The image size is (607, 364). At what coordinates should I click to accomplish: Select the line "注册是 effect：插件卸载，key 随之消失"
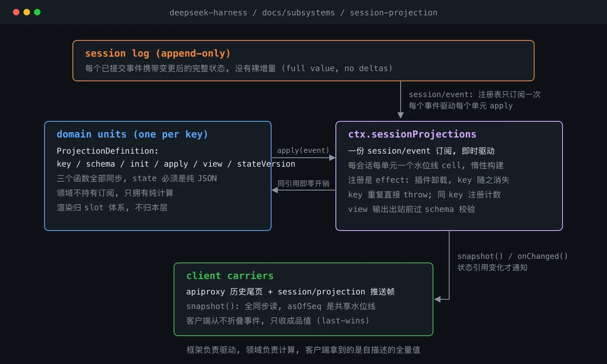tap(429, 180)
